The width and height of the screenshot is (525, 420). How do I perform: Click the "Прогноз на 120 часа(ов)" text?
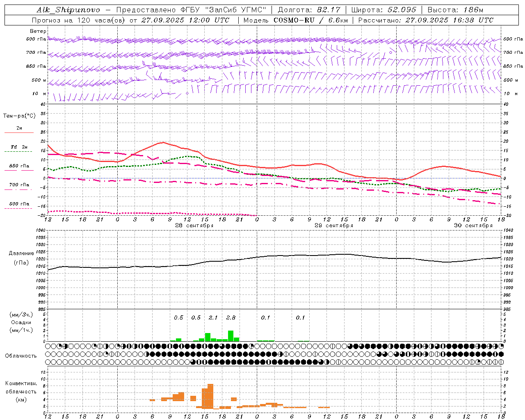tap(79, 20)
